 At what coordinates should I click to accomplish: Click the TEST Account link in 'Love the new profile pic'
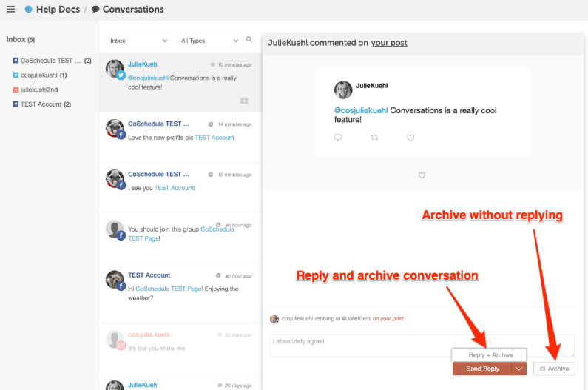(x=214, y=138)
